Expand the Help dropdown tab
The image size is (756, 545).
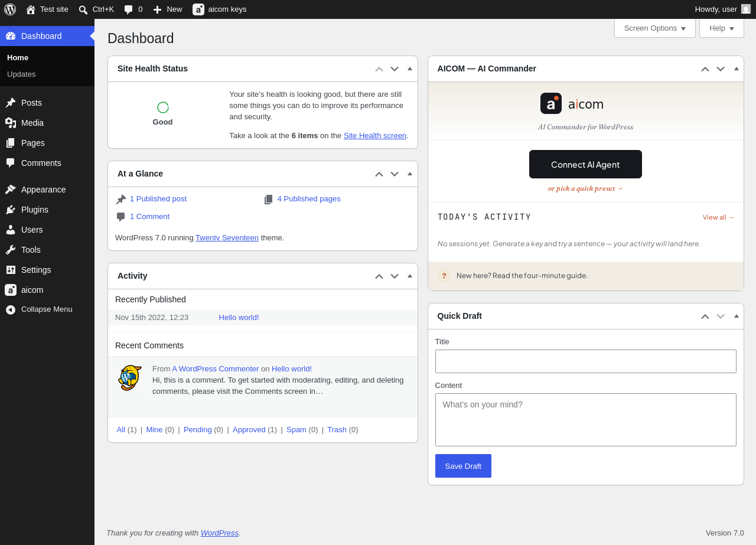coord(722,28)
